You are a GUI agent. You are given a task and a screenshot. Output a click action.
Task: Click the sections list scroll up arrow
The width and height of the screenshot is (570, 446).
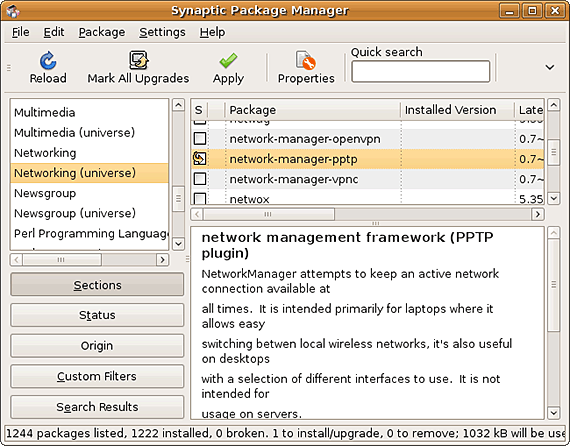(178, 105)
